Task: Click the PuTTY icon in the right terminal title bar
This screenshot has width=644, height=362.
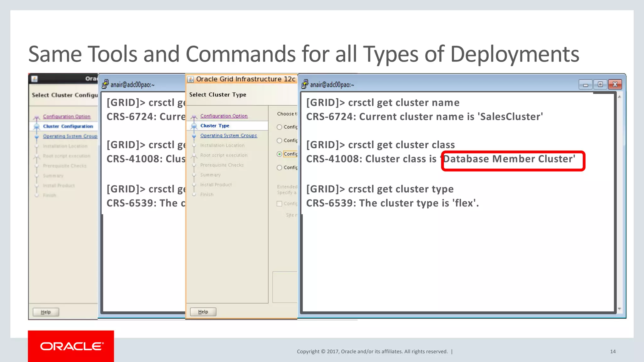Action: coord(305,84)
